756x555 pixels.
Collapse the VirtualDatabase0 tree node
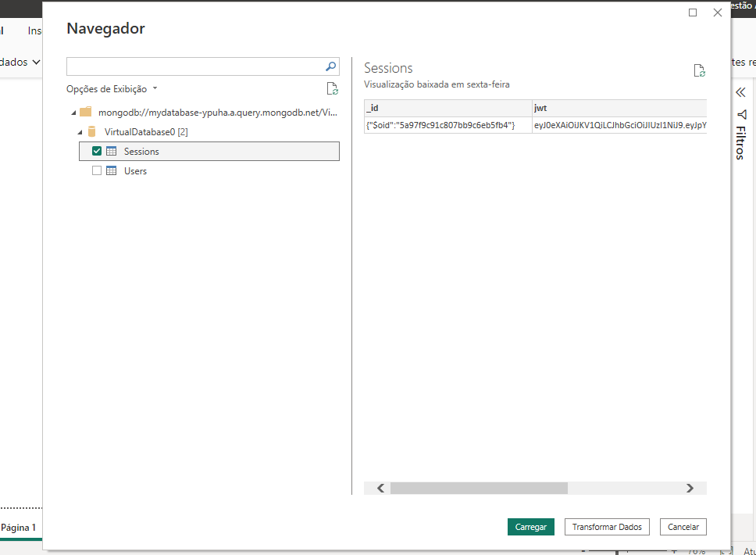click(x=80, y=132)
